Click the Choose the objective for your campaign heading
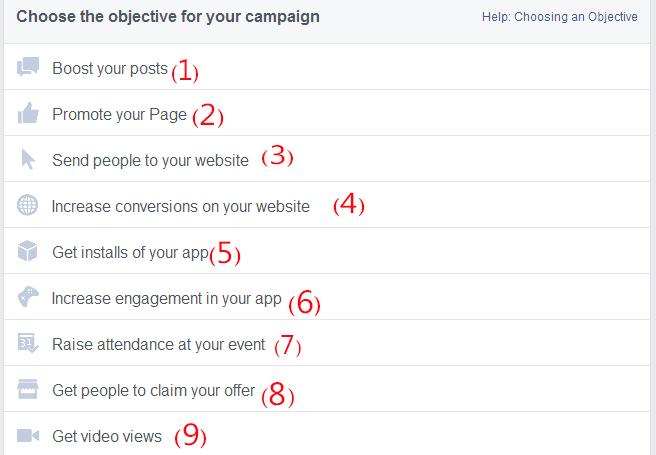The height and width of the screenshot is (455, 656). tap(168, 17)
